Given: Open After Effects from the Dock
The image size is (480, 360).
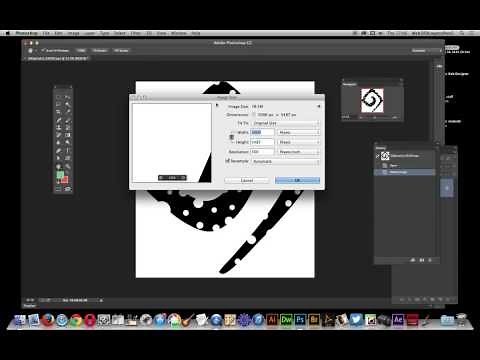Looking at the screenshot, I should point(398,320).
